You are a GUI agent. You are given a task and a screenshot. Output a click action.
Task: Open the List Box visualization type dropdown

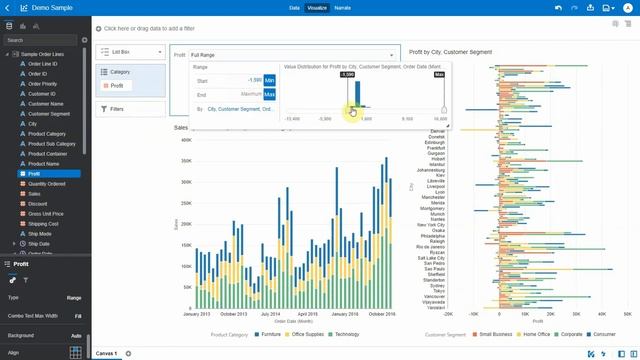tap(131, 52)
